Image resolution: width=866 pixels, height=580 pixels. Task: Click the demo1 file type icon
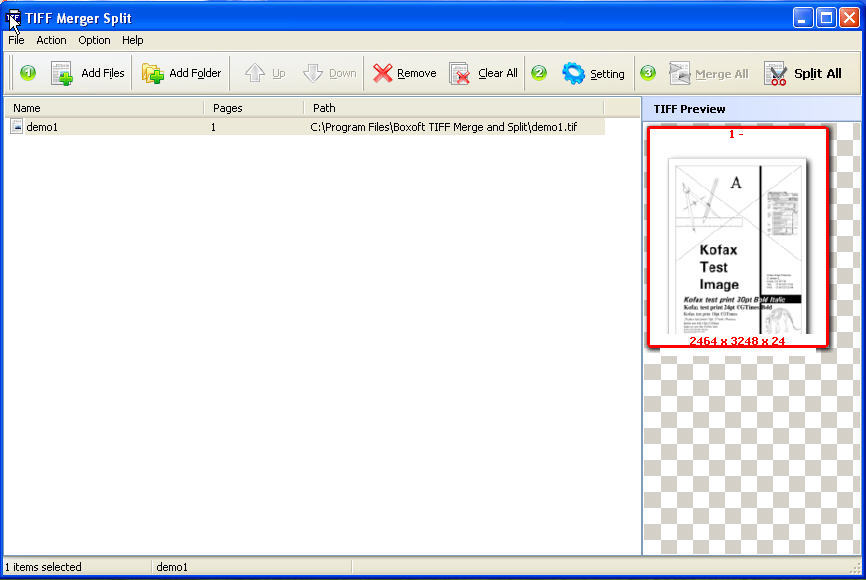[17, 126]
